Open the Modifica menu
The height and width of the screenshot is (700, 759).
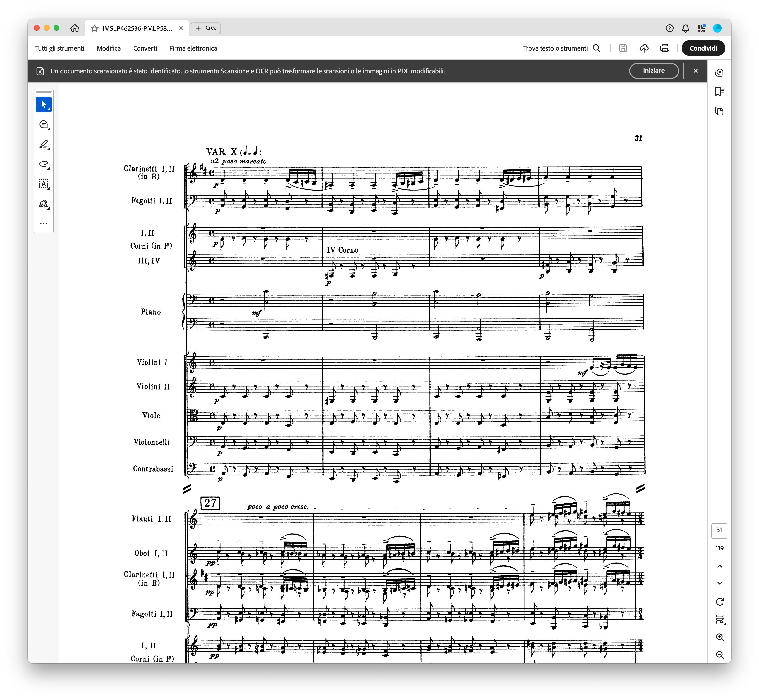[x=109, y=48]
